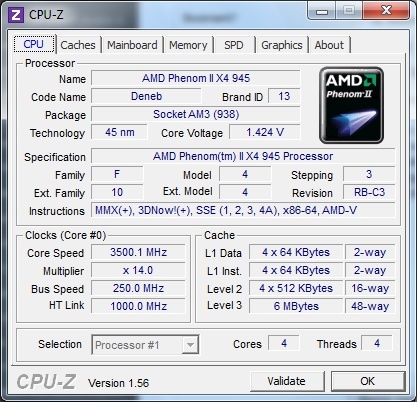
Task: Open the Processor #1 selection dropdown arrow
Action: (190, 345)
